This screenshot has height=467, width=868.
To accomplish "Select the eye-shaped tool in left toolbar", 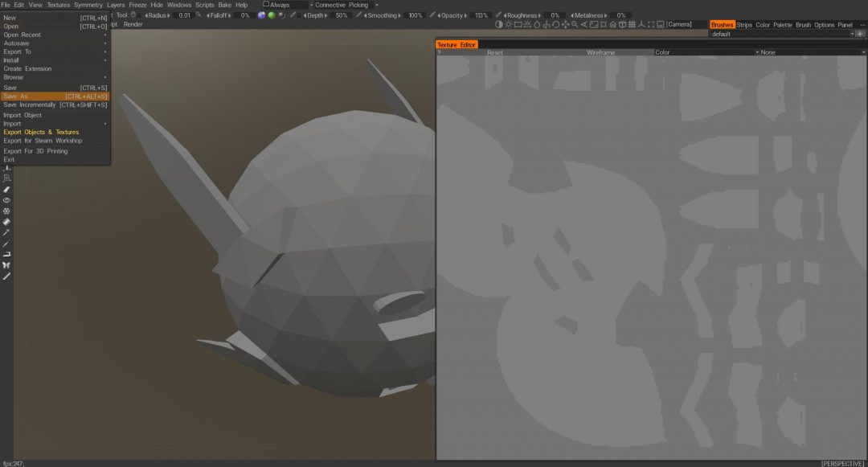I will point(6,200).
